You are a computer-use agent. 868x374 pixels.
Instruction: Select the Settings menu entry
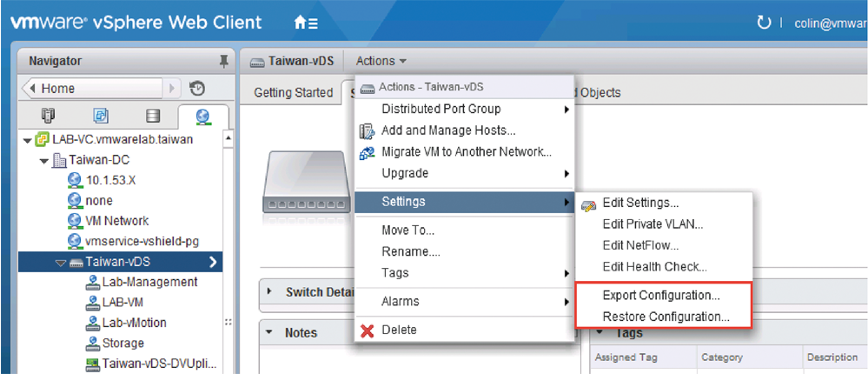point(465,202)
